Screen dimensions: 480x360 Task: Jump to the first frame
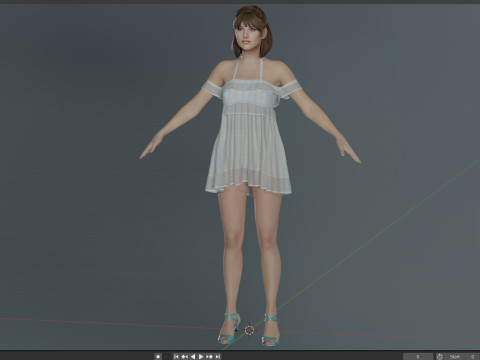tap(176, 357)
